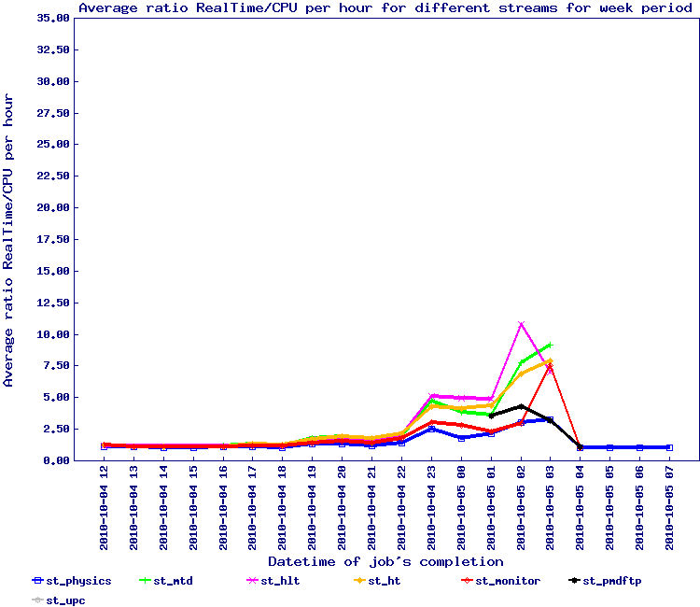Screen dimensions: 700x607
Task: Click the st_pmdftp black point at hour 01
Action: pyautogui.click(x=491, y=416)
